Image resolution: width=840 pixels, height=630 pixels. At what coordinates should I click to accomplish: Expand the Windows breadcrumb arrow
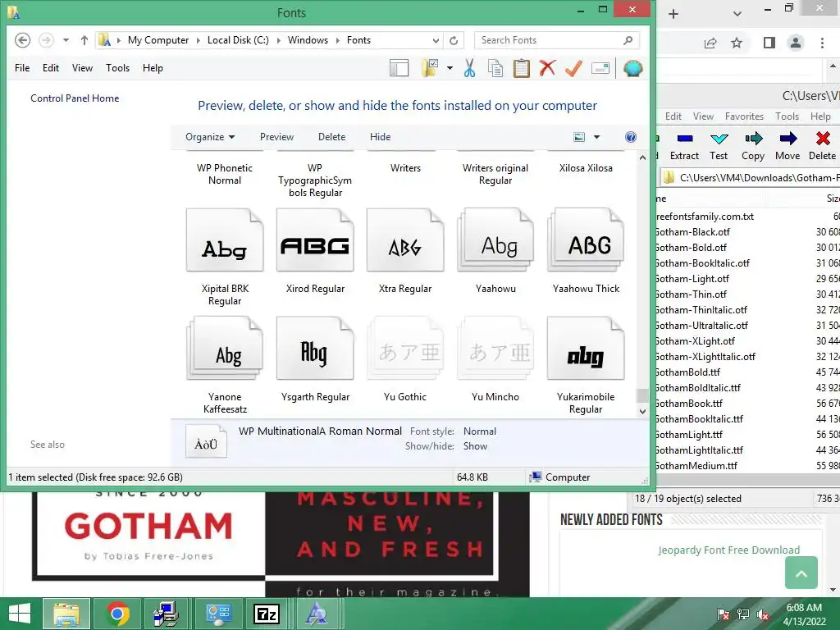tap(337, 40)
